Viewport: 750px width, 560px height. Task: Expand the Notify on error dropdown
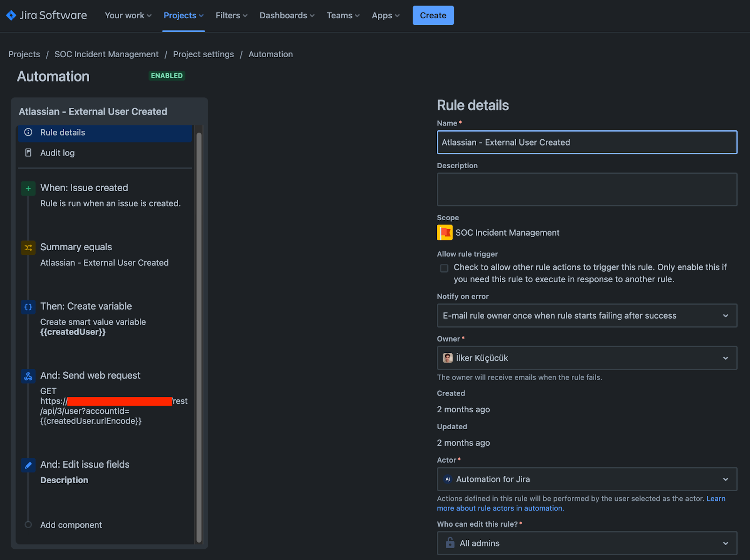(x=586, y=315)
